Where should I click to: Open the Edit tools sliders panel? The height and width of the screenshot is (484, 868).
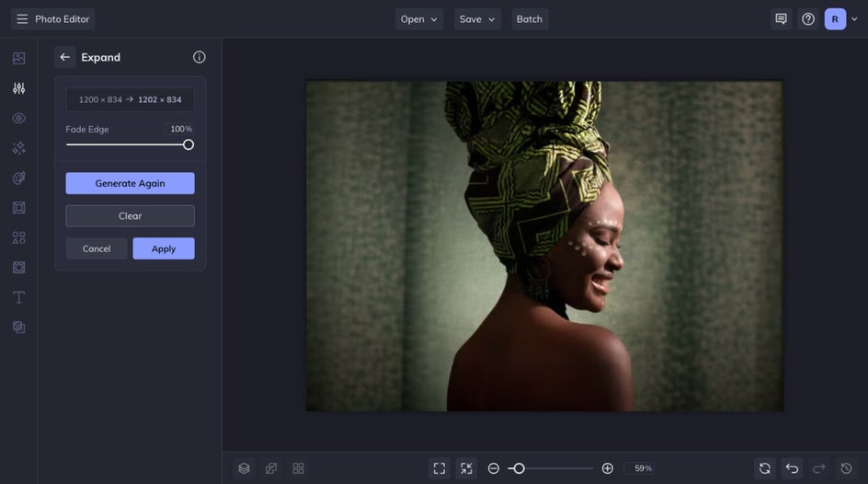click(18, 88)
